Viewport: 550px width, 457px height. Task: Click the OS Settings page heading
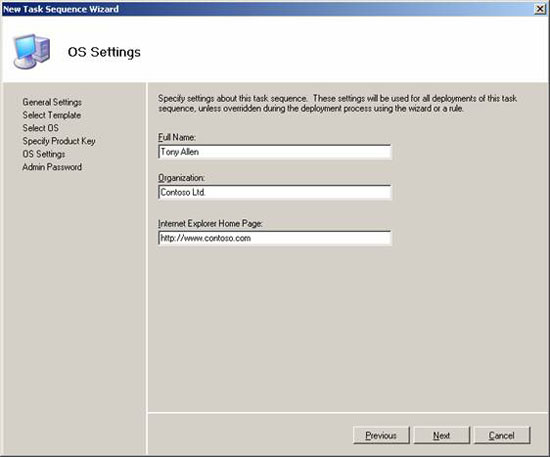[x=104, y=52]
